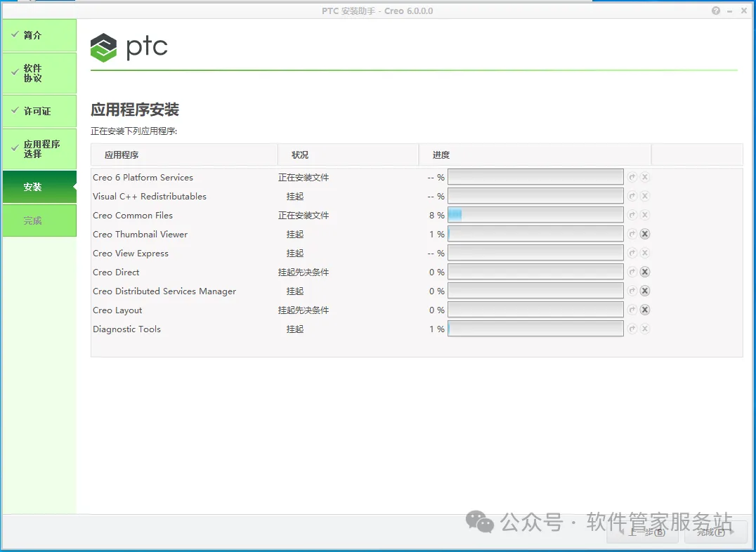Viewport: 756px width, 552px height.
Task: Click the 正在安装下列应用程序 subtitle text
Action: pos(134,131)
